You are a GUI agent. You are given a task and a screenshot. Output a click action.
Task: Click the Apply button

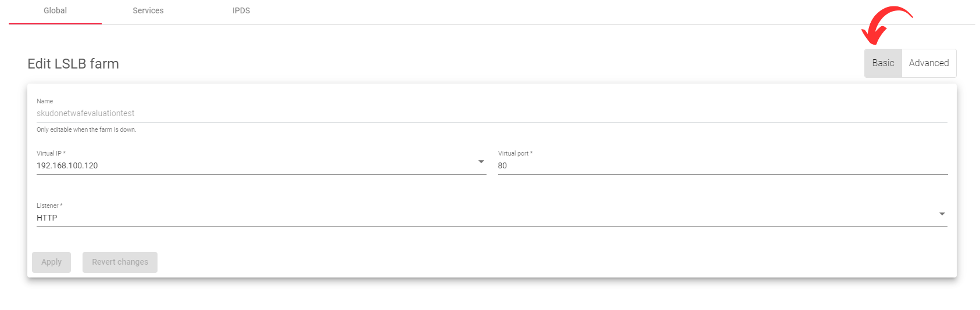pos(51,262)
